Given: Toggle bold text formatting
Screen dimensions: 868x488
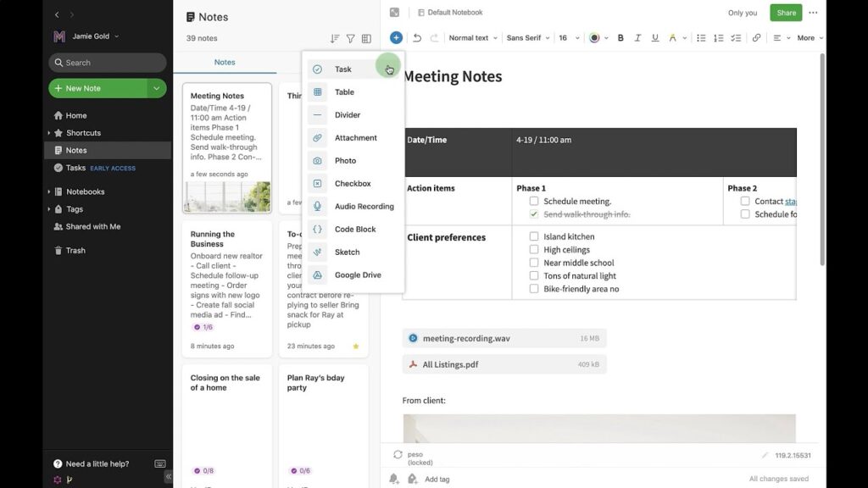Looking at the screenshot, I should click(x=620, y=38).
